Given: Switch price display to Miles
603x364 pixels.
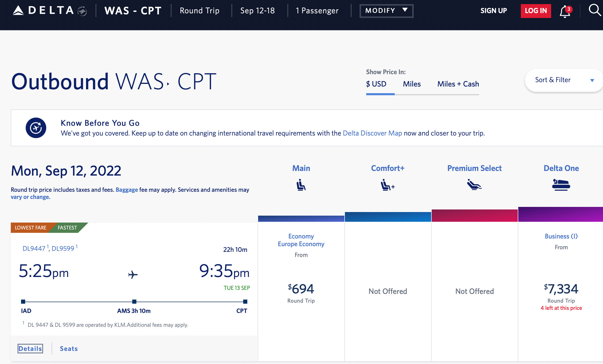Looking at the screenshot, I should pos(412,84).
